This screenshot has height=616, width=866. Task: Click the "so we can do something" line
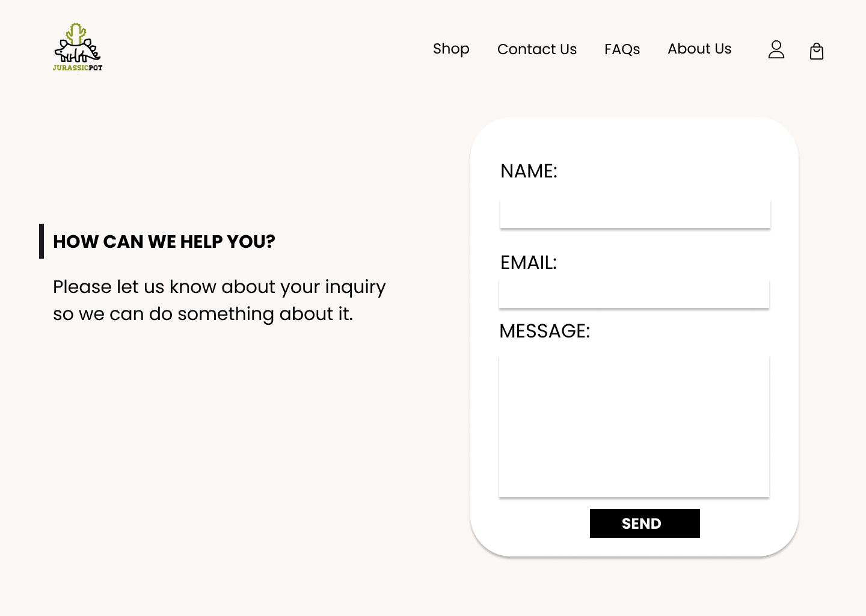click(203, 314)
